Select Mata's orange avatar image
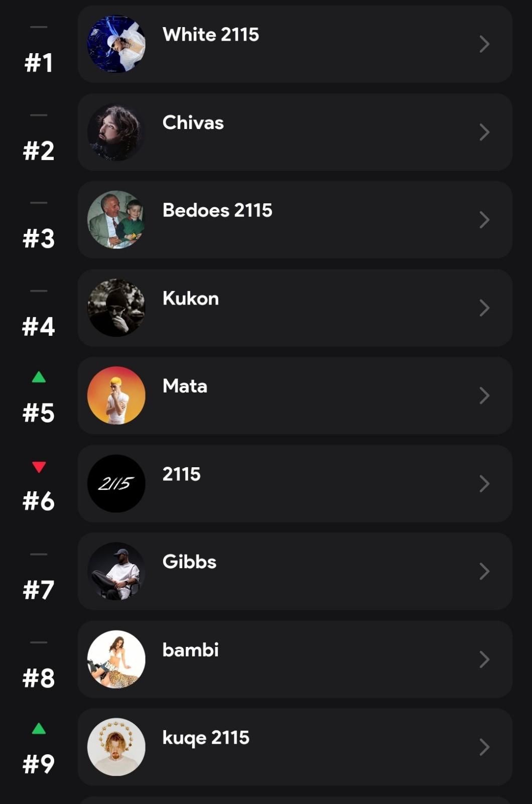532x804 pixels. tap(116, 395)
